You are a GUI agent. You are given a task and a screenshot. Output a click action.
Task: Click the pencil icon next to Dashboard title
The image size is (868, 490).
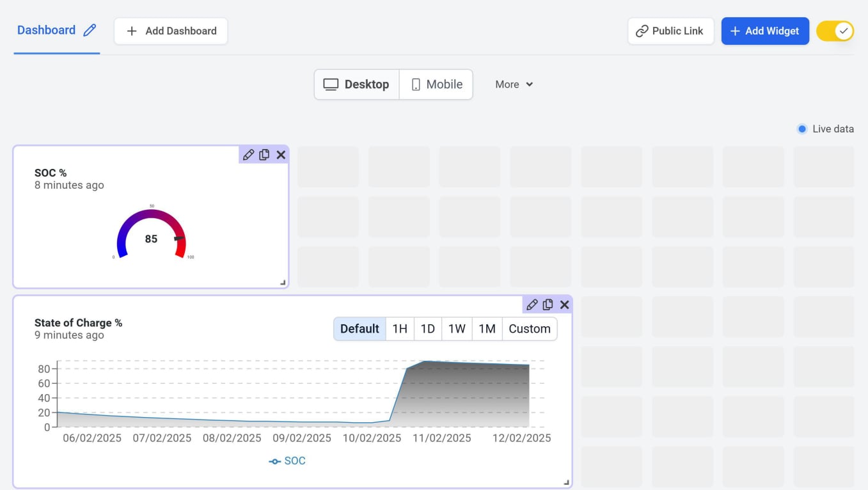90,30
